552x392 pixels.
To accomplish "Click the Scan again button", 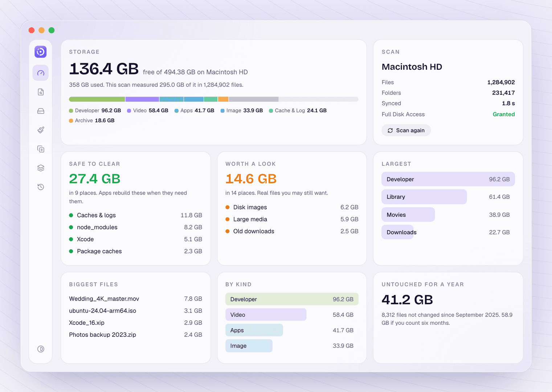I will (406, 130).
